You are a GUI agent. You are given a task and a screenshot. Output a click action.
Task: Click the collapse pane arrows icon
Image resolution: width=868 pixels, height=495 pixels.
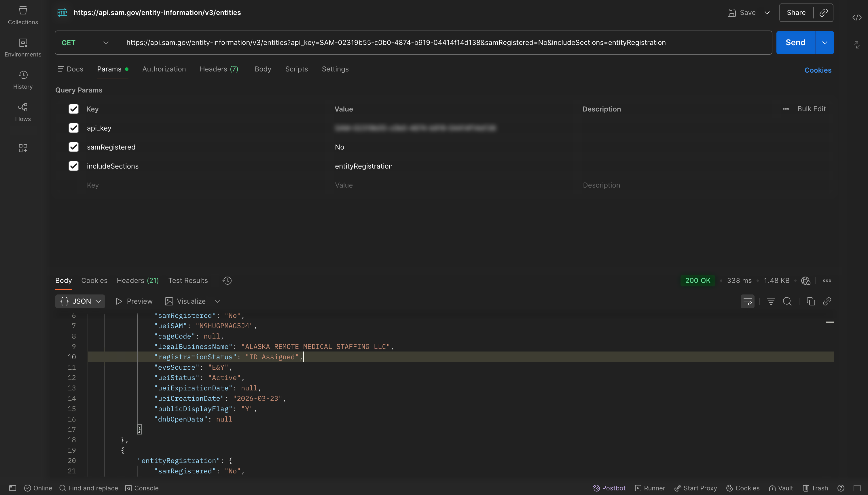point(857,45)
